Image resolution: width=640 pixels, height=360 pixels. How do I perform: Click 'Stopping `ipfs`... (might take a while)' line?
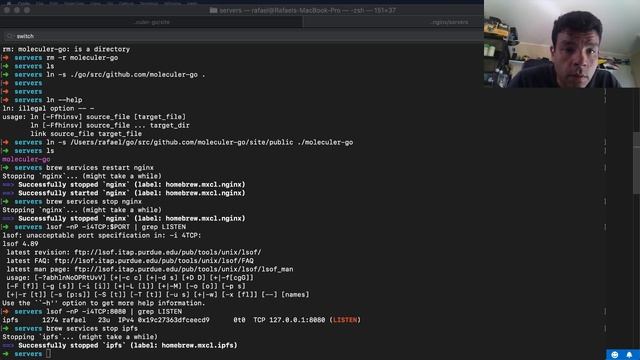coord(80,337)
